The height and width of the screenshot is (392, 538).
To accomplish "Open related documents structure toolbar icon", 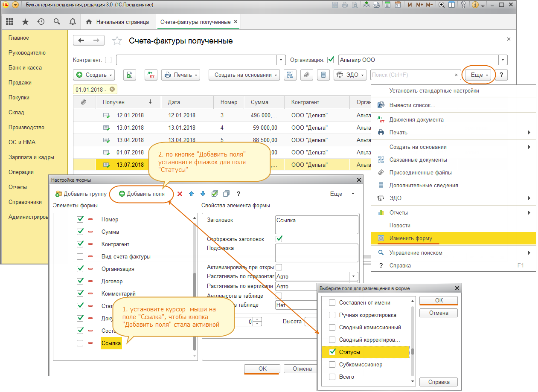I will tap(290, 75).
